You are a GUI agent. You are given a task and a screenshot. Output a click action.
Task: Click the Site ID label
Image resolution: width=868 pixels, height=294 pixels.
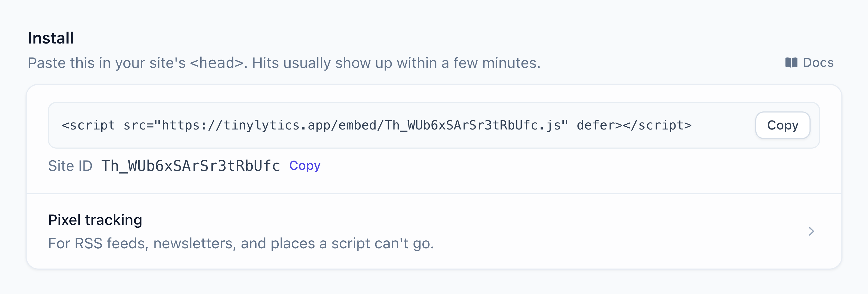pyautogui.click(x=70, y=166)
